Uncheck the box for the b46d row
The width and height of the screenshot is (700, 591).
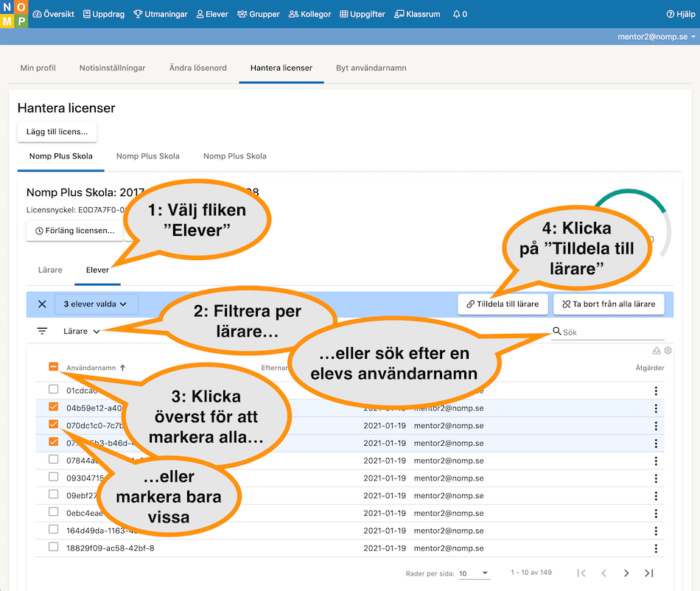point(53,441)
